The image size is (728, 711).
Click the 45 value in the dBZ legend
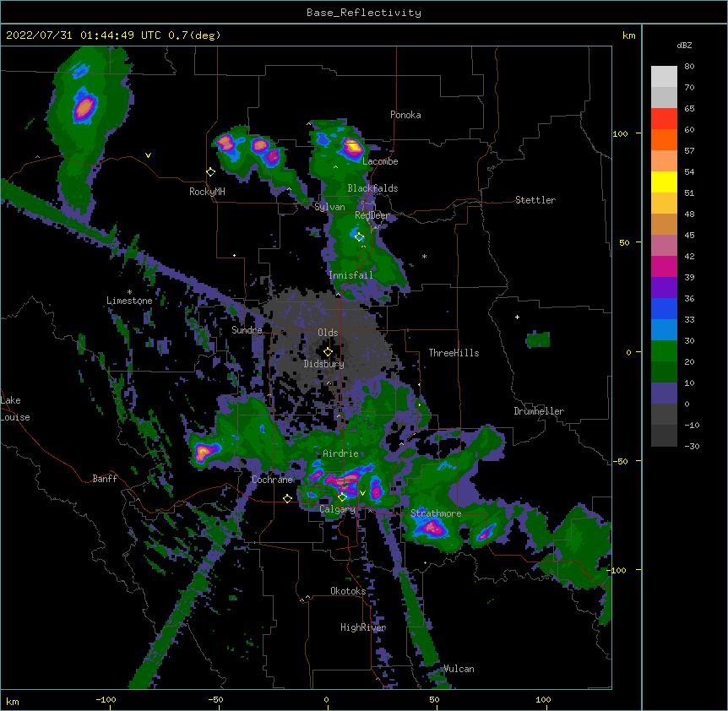click(x=689, y=235)
